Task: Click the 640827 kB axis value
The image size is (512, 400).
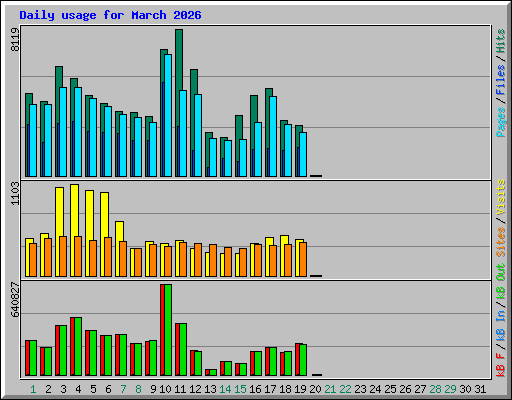Action: (x=15, y=299)
